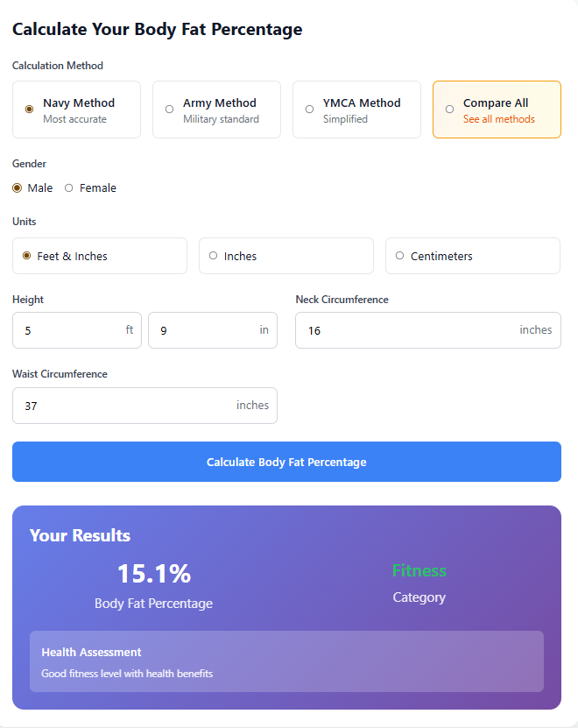Click the 15.1% body fat result
The height and width of the screenshot is (728, 578).
[154, 574]
